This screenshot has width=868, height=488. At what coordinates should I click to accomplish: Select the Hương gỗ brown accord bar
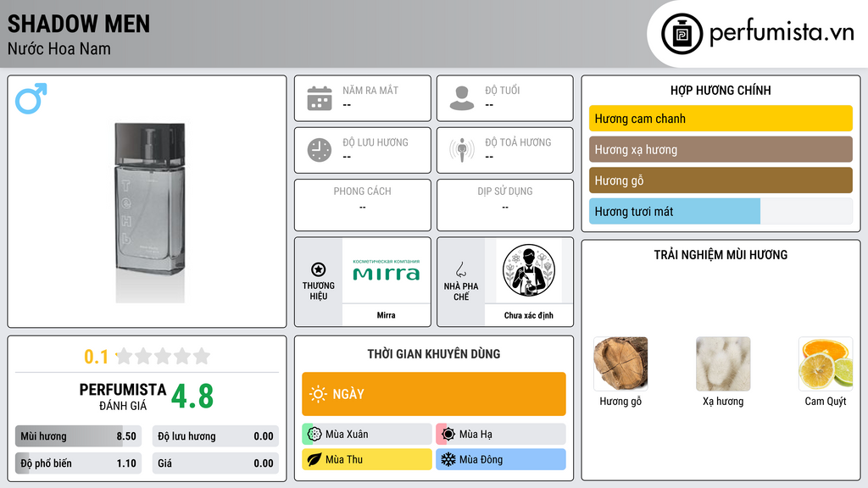(x=721, y=180)
